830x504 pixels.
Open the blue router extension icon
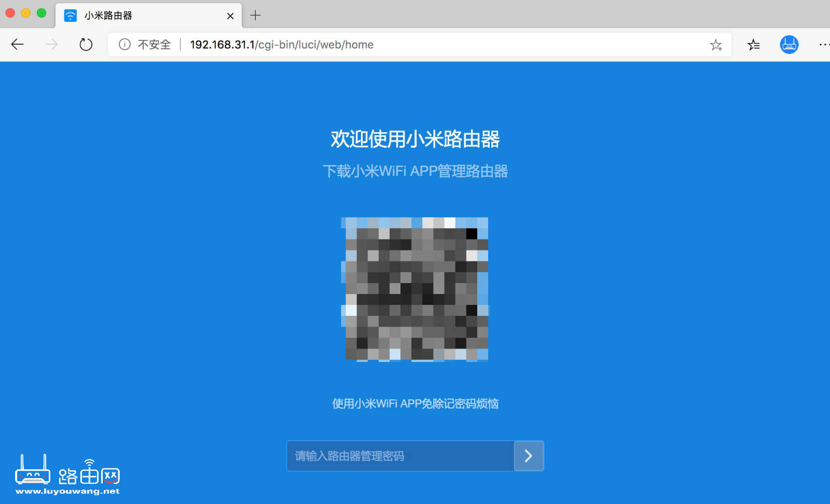point(789,45)
